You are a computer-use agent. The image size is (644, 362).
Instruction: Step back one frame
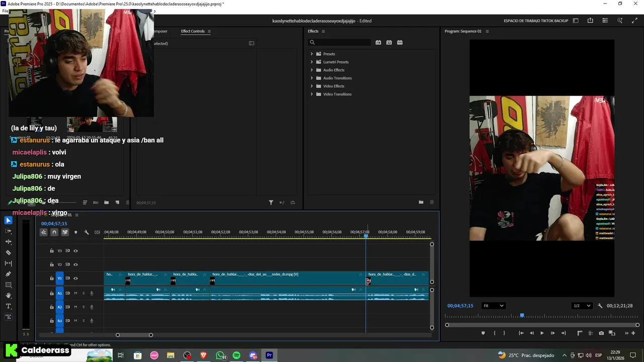tap(531, 333)
